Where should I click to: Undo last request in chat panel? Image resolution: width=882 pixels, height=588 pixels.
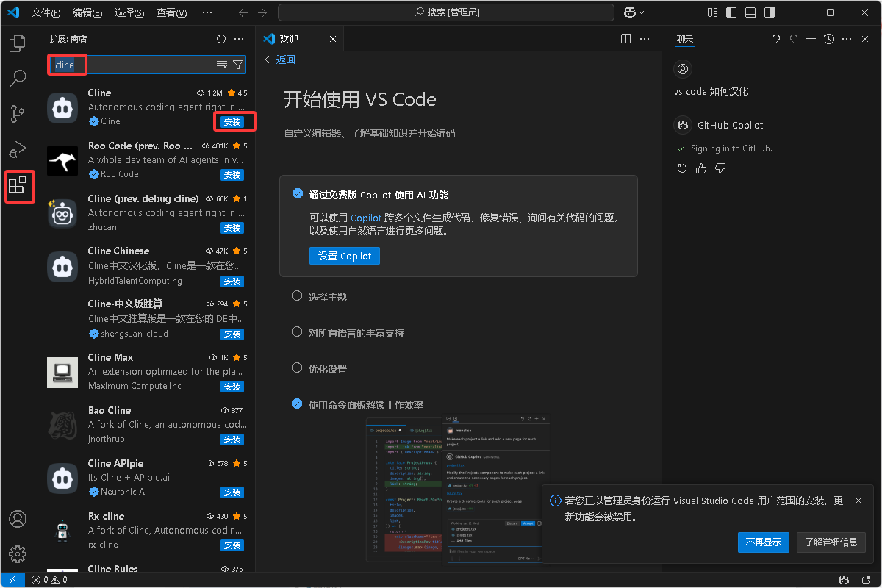click(776, 39)
